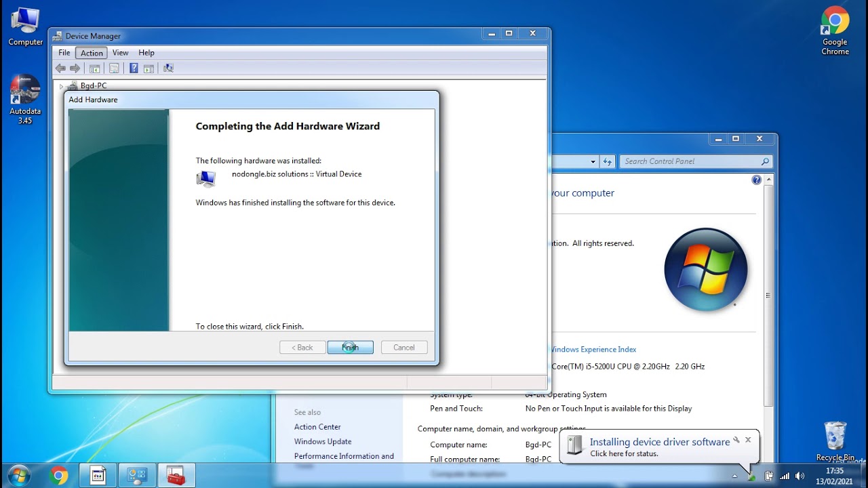Click the Device Manager title bar icon

[x=58, y=36]
